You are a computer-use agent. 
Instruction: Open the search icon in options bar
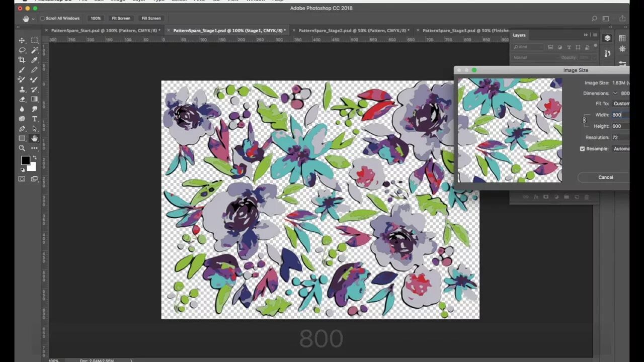click(x=594, y=19)
